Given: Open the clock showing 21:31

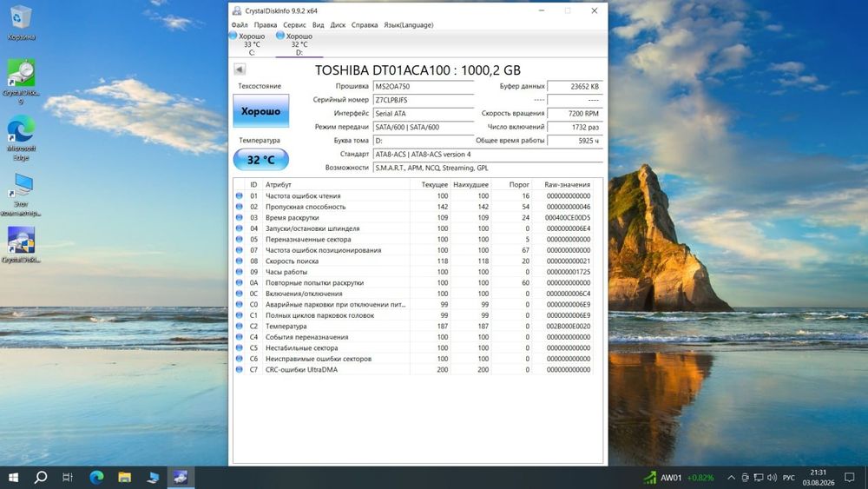Looking at the screenshot, I should [x=819, y=478].
